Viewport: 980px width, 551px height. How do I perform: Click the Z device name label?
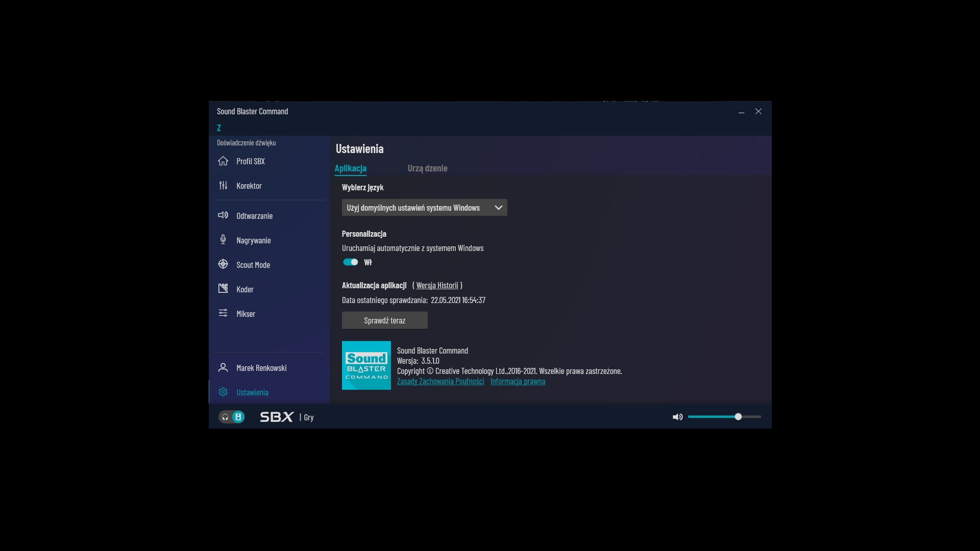coord(219,128)
